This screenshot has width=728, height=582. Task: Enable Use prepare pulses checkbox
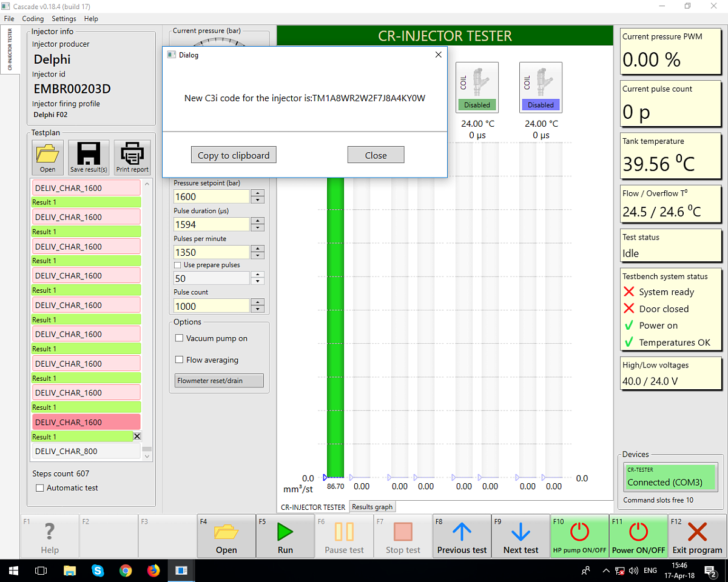coord(178,265)
